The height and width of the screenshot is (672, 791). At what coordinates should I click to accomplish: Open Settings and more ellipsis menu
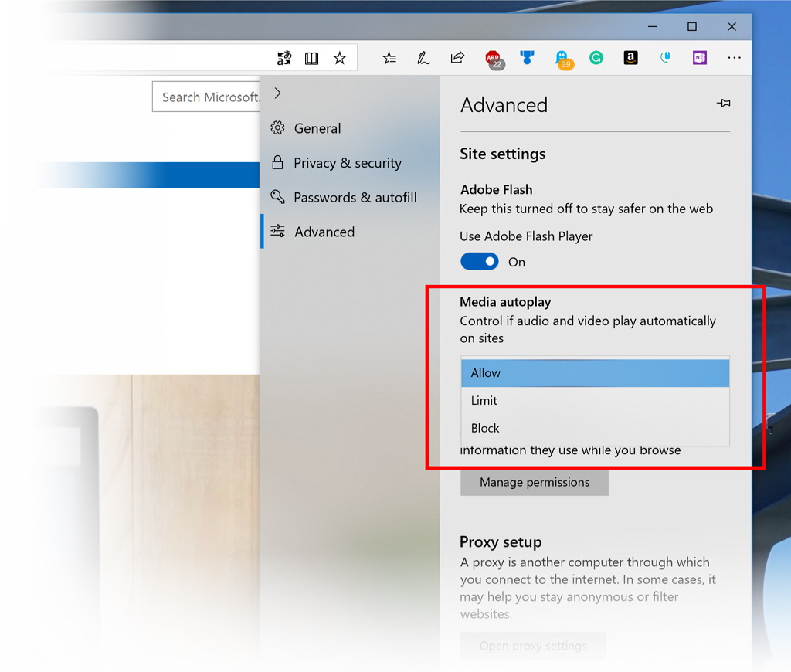pyautogui.click(x=734, y=57)
